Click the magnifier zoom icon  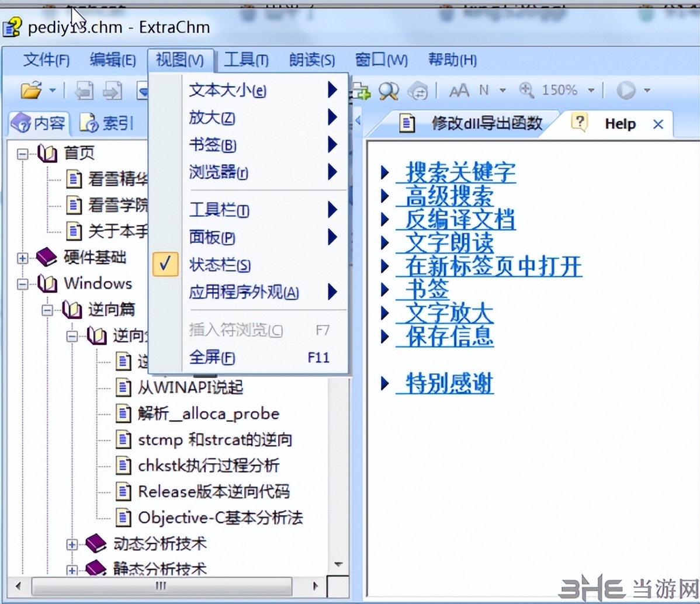tap(527, 90)
